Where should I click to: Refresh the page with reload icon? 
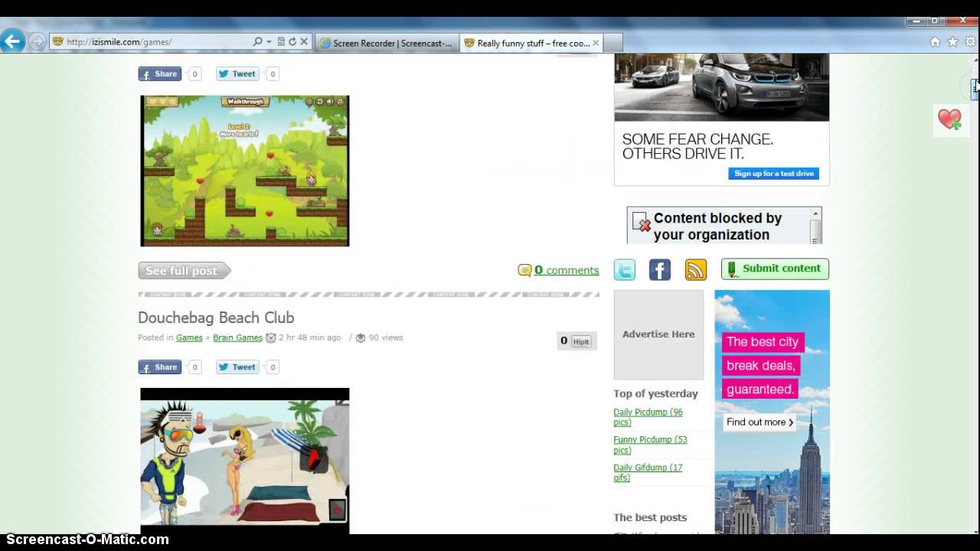292,42
